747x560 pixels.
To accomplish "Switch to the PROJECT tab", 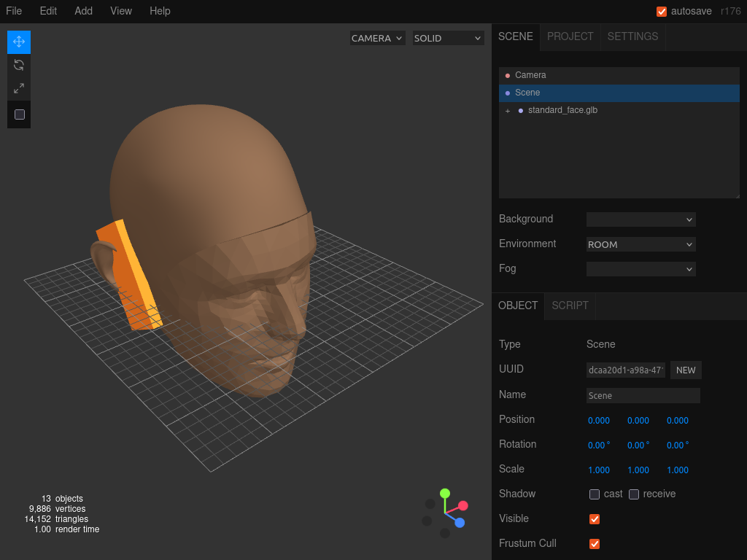I will (x=570, y=36).
